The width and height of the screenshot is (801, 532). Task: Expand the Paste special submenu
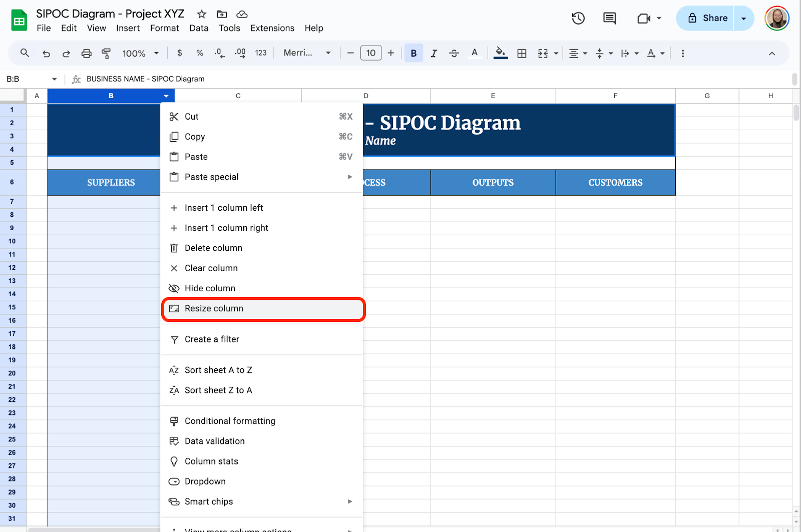pyautogui.click(x=261, y=177)
